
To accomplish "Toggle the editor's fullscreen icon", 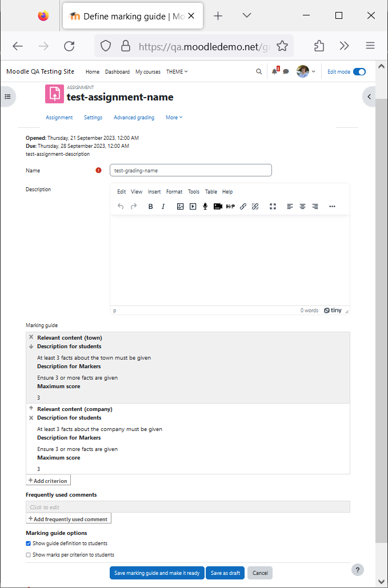I will tap(273, 206).
